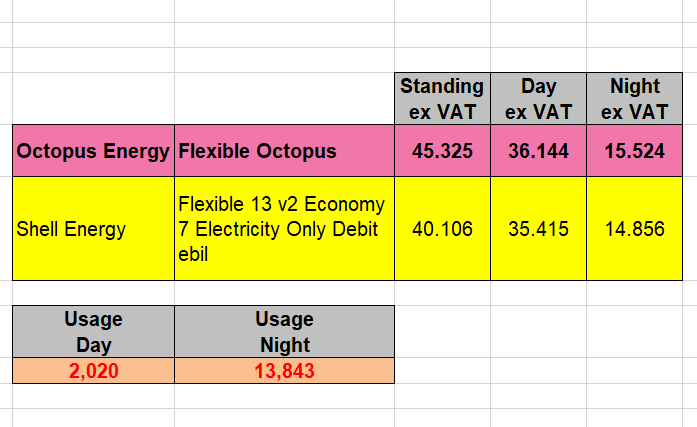Click the Standing ex VAT header cell
Screen dimensions: 697x427
(x=442, y=99)
